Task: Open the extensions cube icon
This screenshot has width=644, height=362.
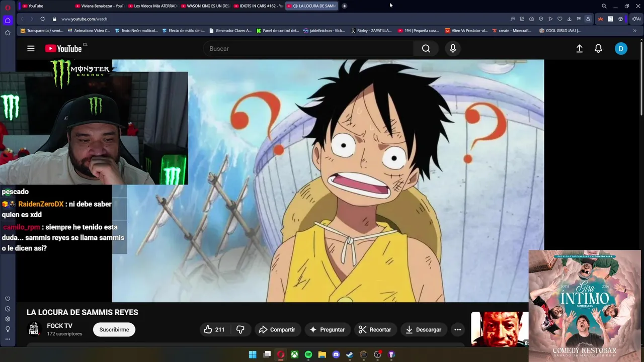Action: [620, 19]
